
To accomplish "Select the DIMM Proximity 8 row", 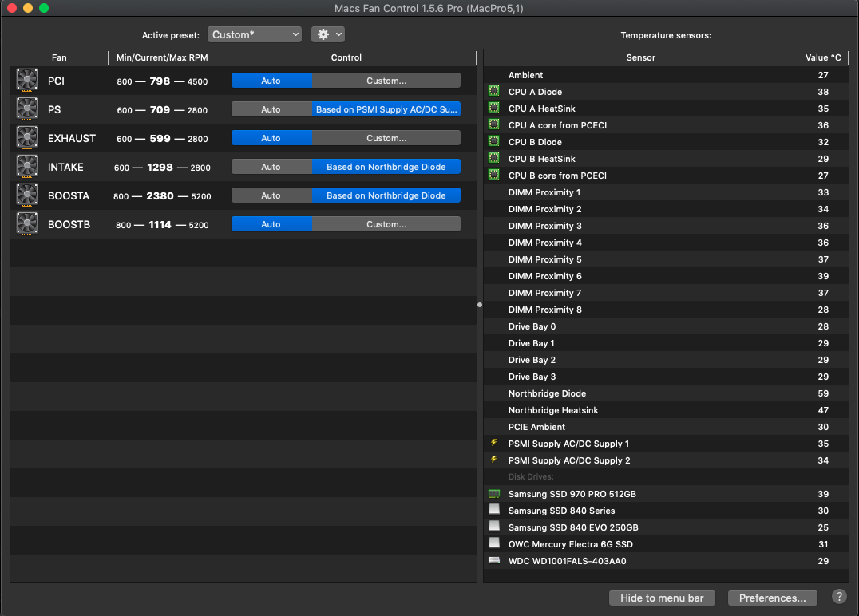I will click(x=666, y=310).
